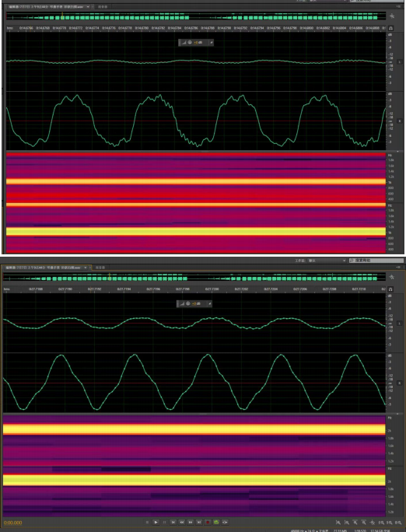Screen dimensions: 406x532
Task: Click headphones icon on lower timeline ruler
Action: click(x=390, y=289)
